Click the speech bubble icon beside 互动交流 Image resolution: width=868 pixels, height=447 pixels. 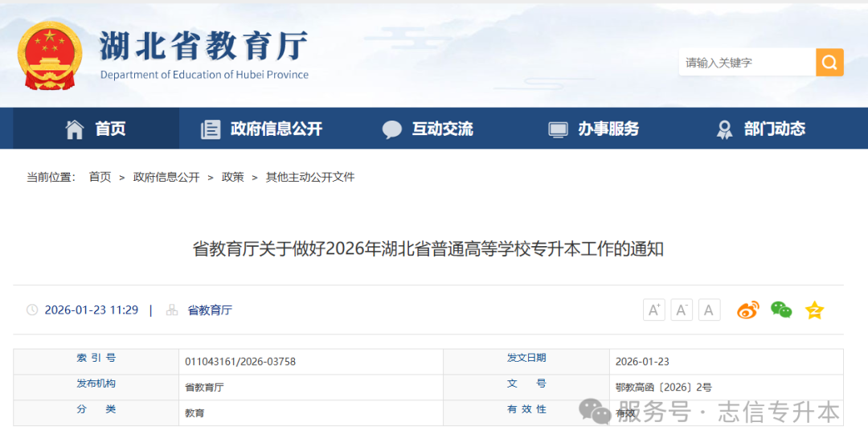click(x=392, y=129)
